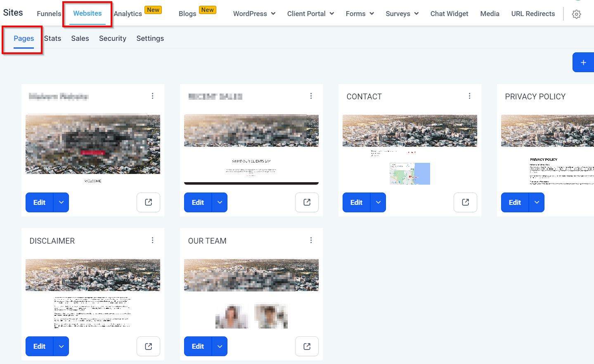The image size is (594, 364).
Task: Open the Forms dropdown menu
Action: coord(360,14)
